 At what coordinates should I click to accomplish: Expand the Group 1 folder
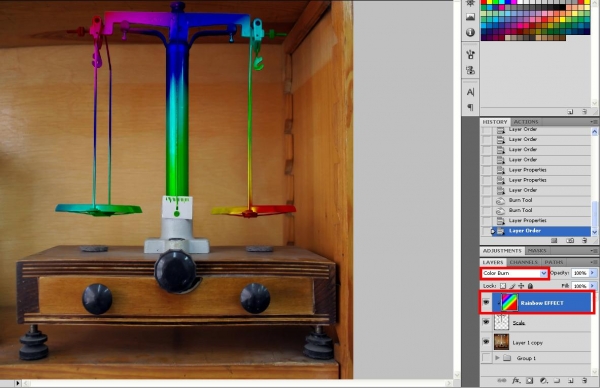[497, 358]
